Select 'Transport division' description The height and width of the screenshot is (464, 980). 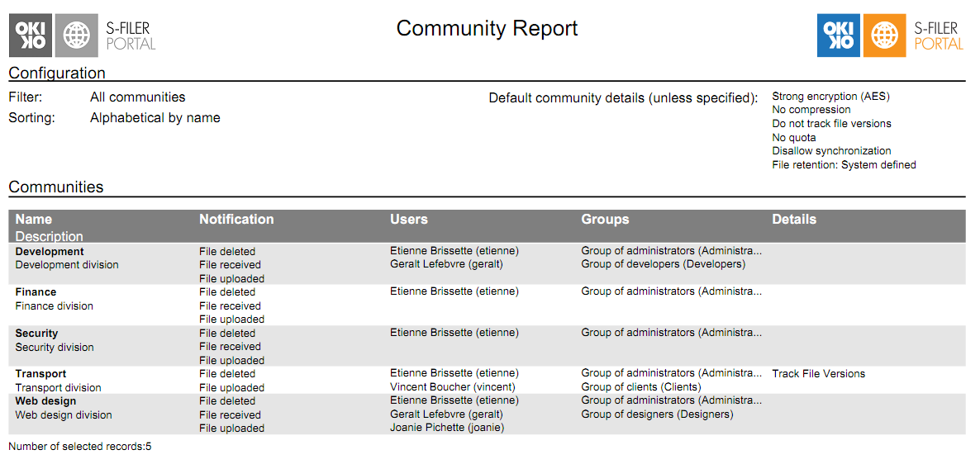58,387
